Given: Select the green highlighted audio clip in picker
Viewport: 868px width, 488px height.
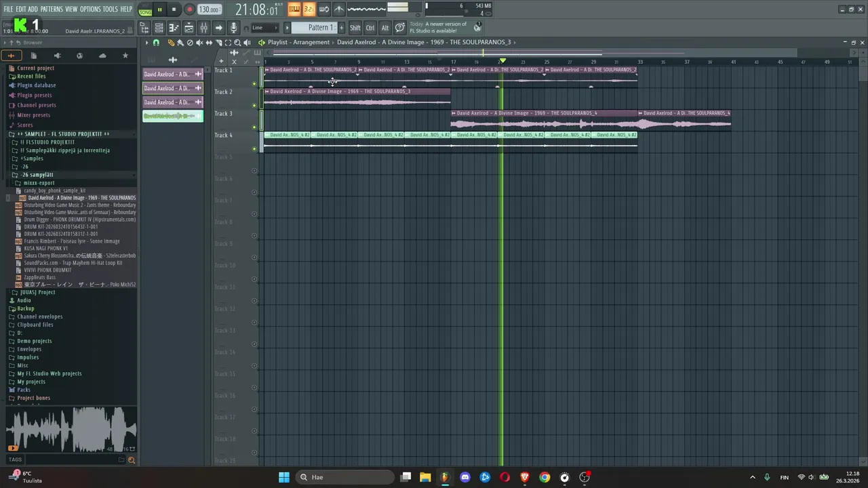Looking at the screenshot, I should (173, 116).
